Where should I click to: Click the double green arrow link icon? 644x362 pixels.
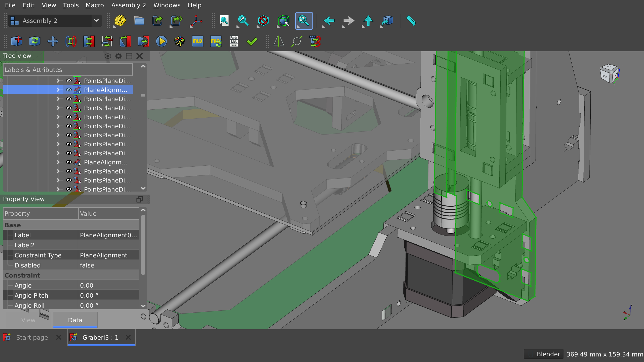point(176,21)
